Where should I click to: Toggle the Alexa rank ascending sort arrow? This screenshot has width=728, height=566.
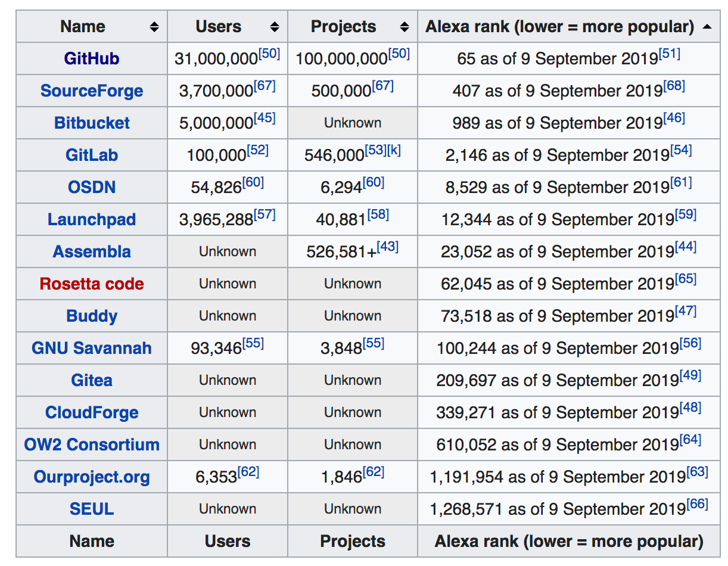[707, 27]
